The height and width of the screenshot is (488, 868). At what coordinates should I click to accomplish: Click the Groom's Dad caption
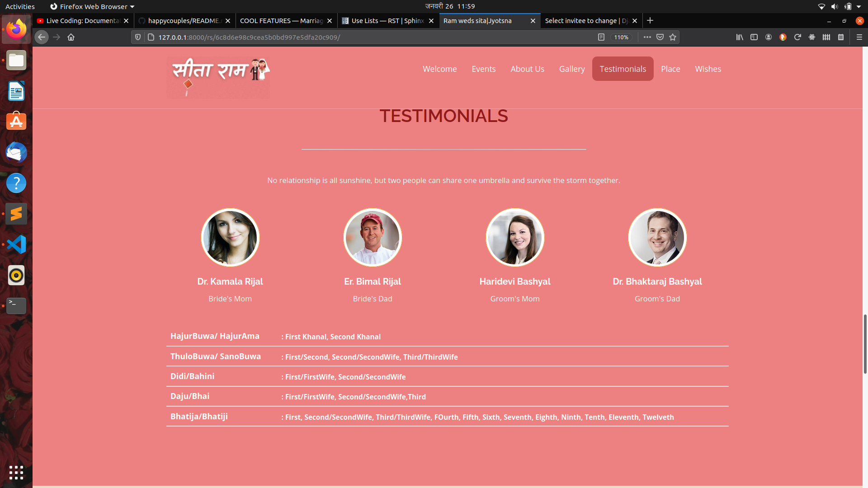pos(657,299)
